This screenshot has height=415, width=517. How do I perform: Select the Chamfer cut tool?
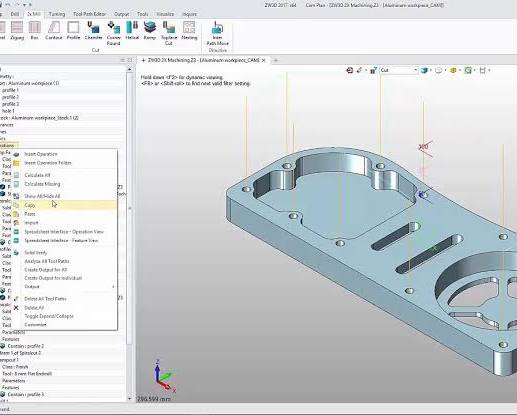(x=94, y=31)
